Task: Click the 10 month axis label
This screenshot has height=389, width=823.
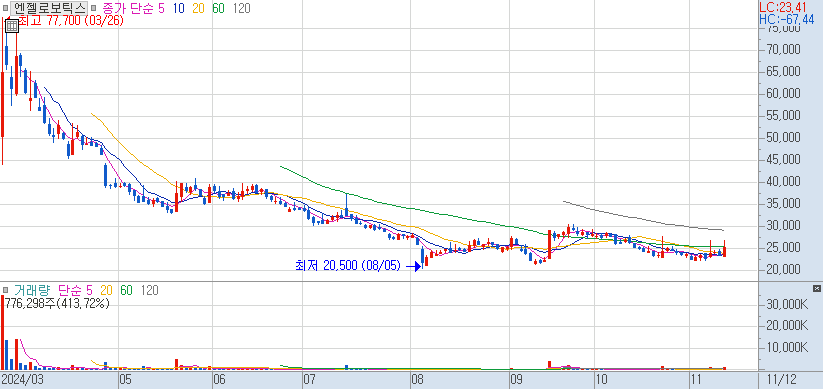Action: pyautogui.click(x=601, y=380)
